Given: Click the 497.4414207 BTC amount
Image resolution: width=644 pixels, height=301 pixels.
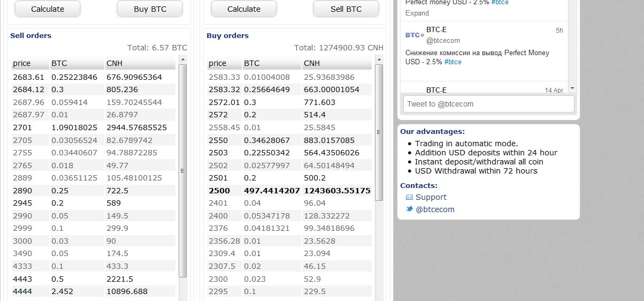Looking at the screenshot, I should point(272,191).
